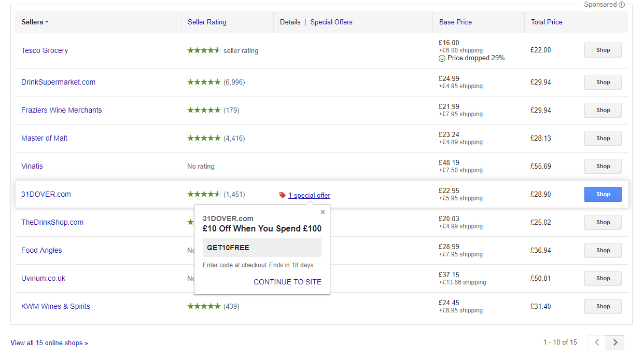Click the 'Price dropped 29%' text
Viewport: 644px width, 355px height.
476,58
